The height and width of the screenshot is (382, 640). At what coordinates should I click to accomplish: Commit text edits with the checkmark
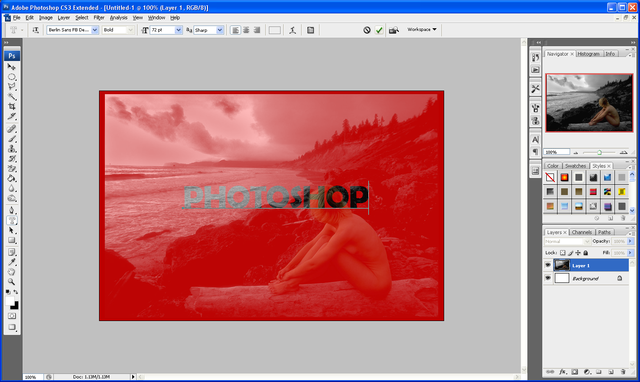(x=379, y=30)
